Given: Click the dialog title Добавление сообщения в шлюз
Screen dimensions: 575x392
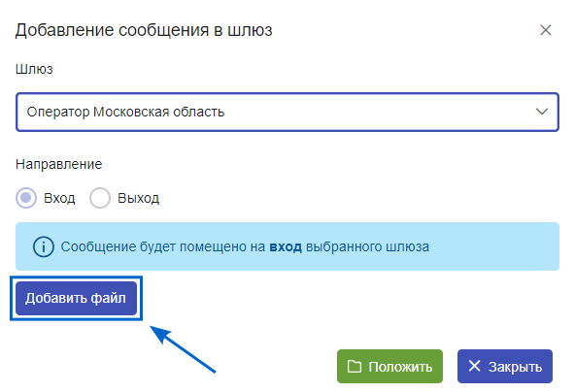Looking at the screenshot, I should tap(144, 30).
